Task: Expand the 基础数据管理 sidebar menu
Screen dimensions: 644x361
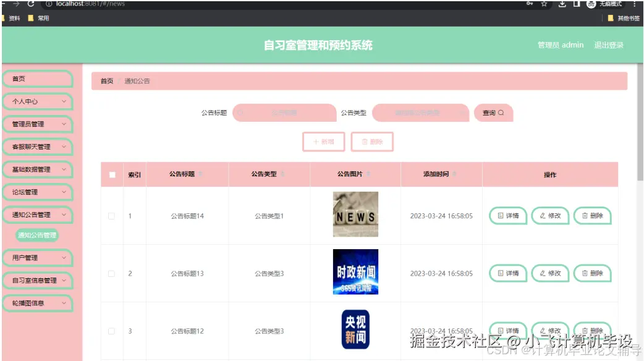Action: (37, 169)
